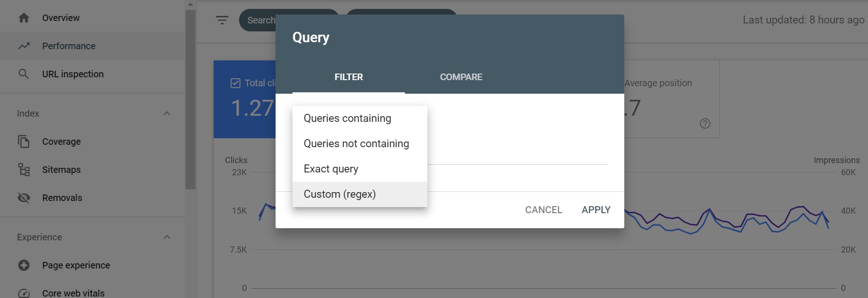Click the Sitemaps tree icon

coord(24,170)
